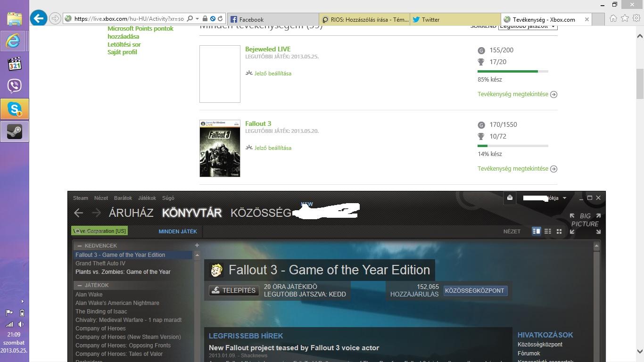Select Plants vs. Zombies: Game of the Year
This screenshot has width=644, height=362.
(x=123, y=272)
